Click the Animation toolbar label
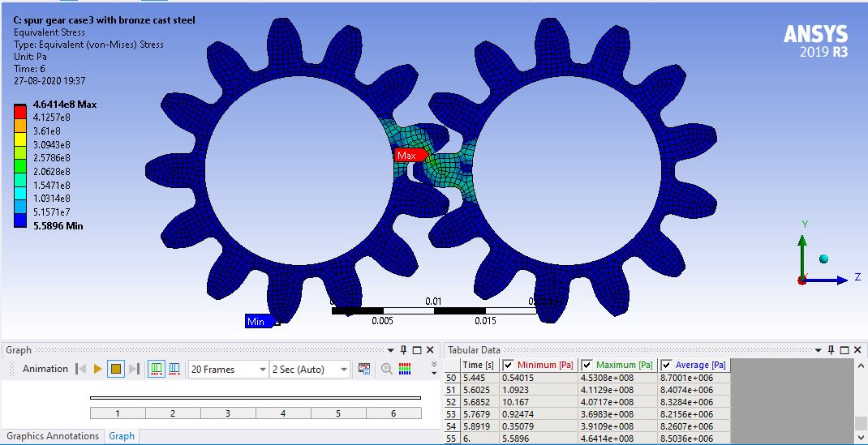This screenshot has height=445, width=868. 45,369
